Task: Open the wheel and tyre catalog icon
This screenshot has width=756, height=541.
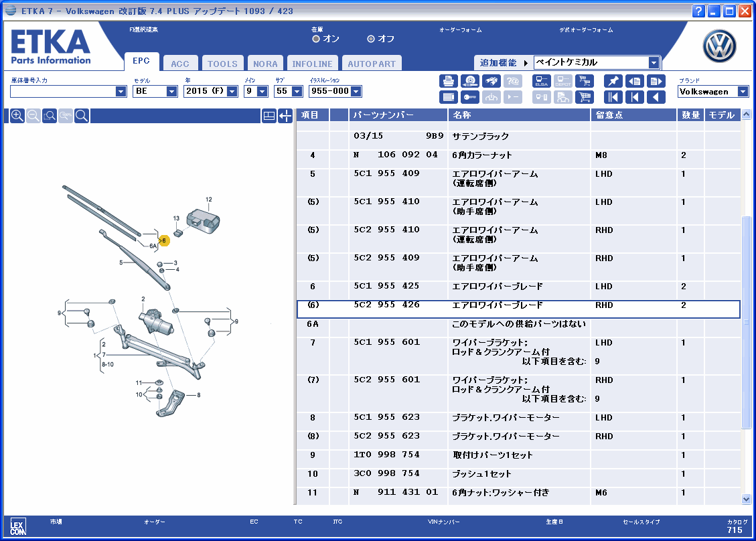Action: (x=469, y=81)
